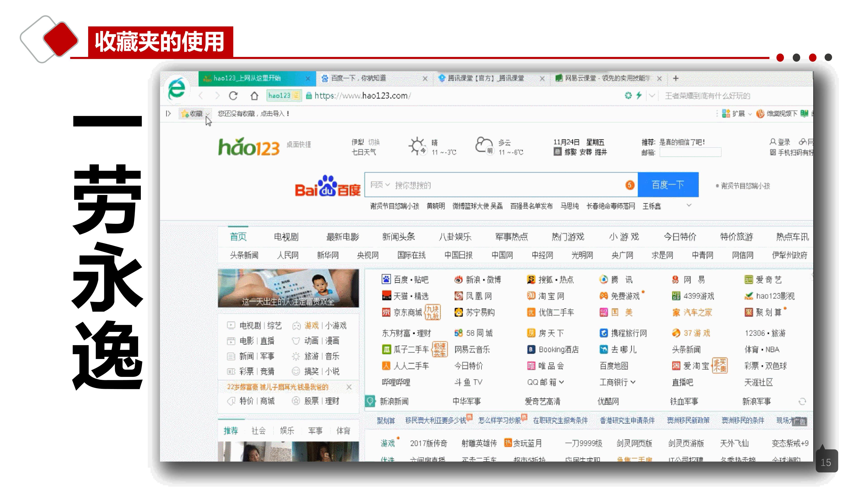Click the 携程旅行网 icon link

(623, 333)
